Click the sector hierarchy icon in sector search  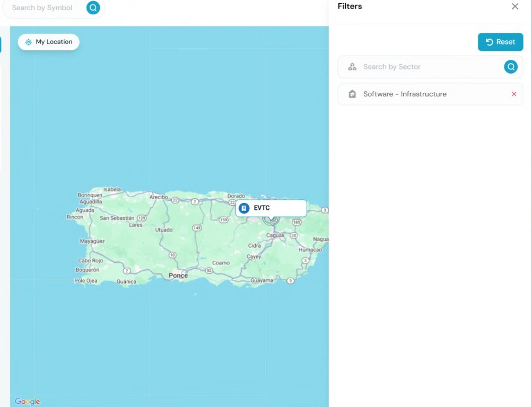click(352, 67)
